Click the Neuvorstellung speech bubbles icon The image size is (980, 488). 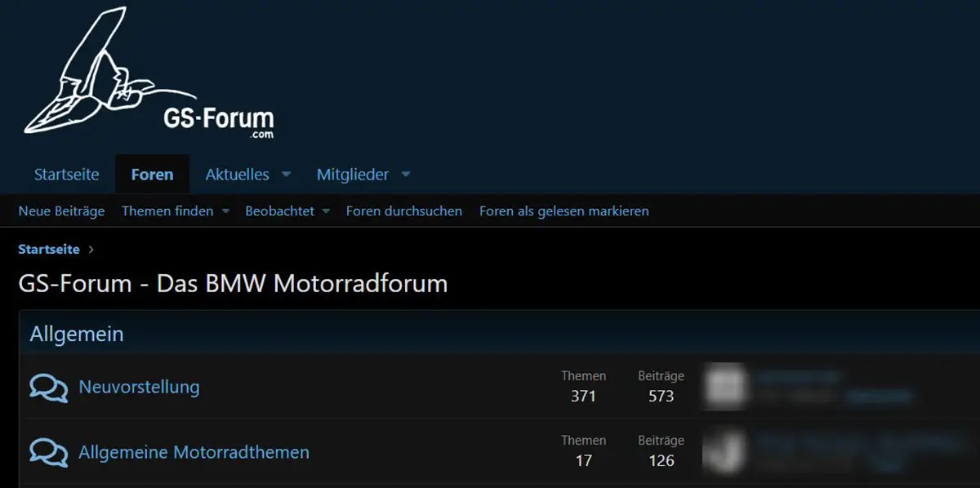[48, 388]
